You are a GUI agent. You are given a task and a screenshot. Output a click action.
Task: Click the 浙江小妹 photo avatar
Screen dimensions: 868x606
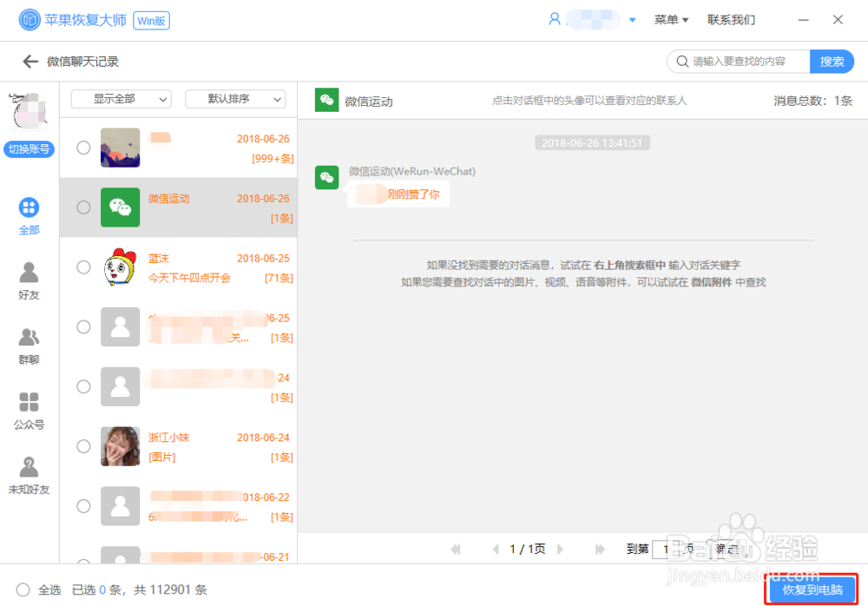click(x=120, y=446)
